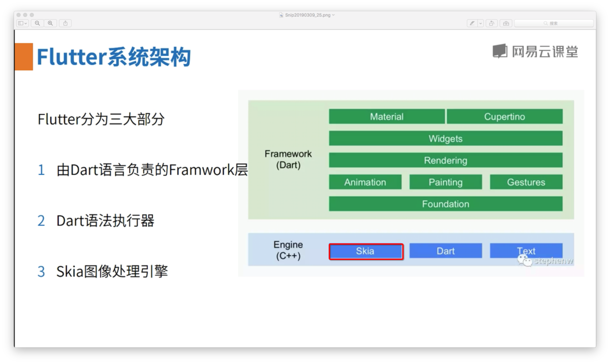Viewport: 610px width, 364px height.
Task: Select the Markup pen tool
Action: pyautogui.click(x=472, y=23)
